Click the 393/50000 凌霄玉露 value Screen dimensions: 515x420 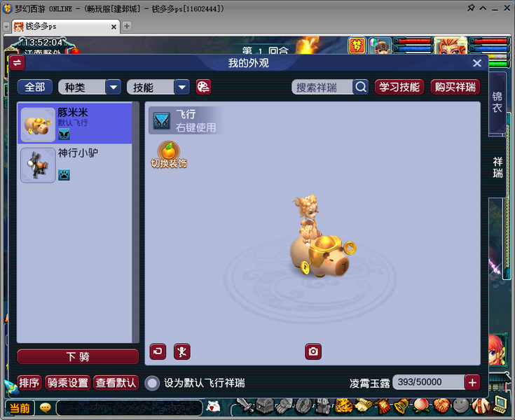point(429,382)
